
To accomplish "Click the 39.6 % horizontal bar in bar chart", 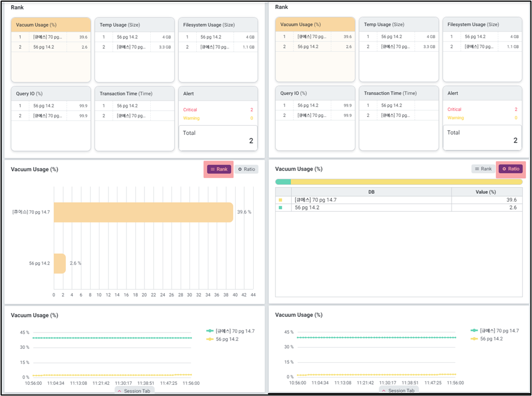I will point(143,212).
